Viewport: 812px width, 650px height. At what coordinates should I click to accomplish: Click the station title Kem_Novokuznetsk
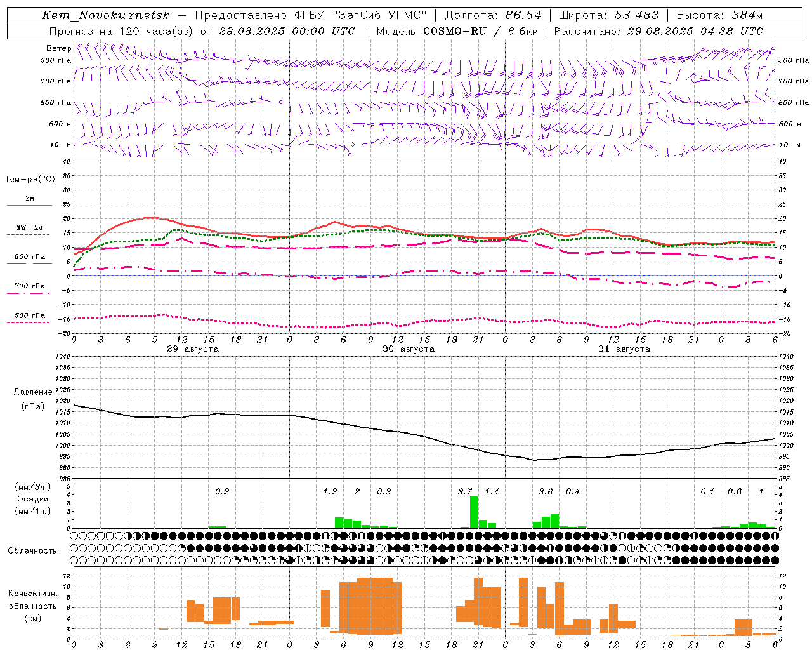click(106, 15)
